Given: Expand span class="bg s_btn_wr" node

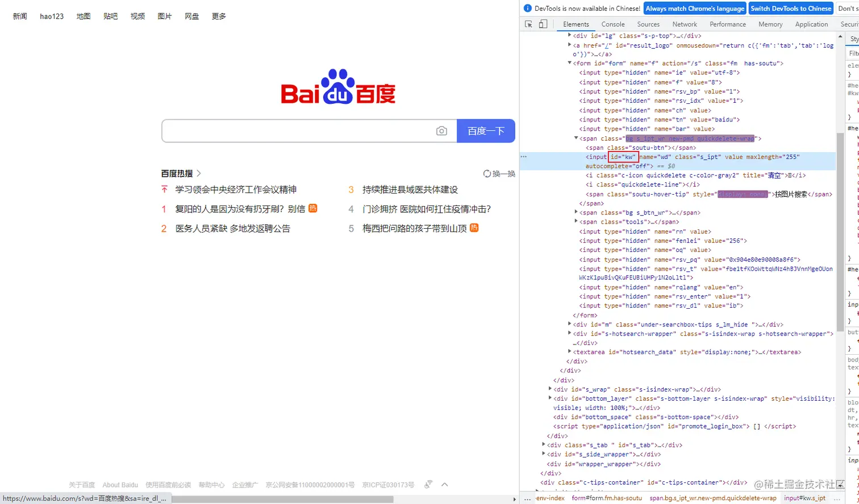Looking at the screenshot, I should pyautogui.click(x=576, y=212).
